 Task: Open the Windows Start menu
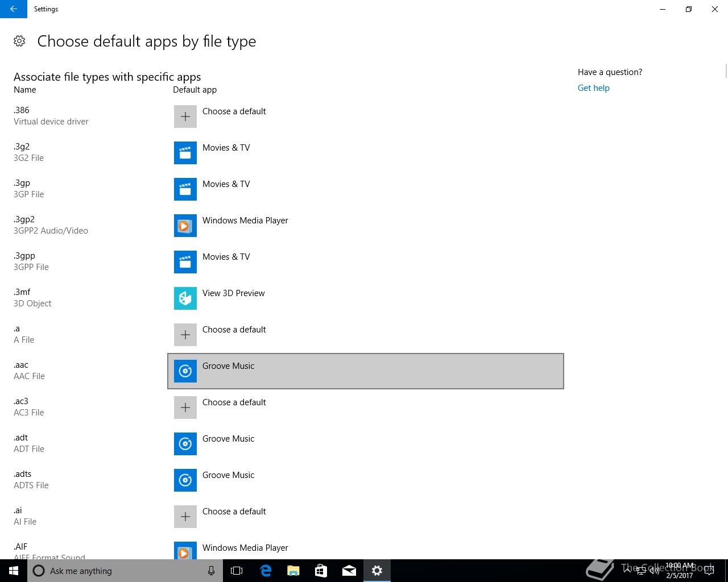coord(14,571)
